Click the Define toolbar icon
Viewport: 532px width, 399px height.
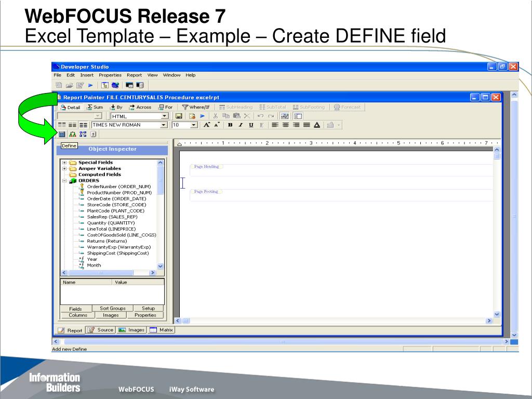62,134
